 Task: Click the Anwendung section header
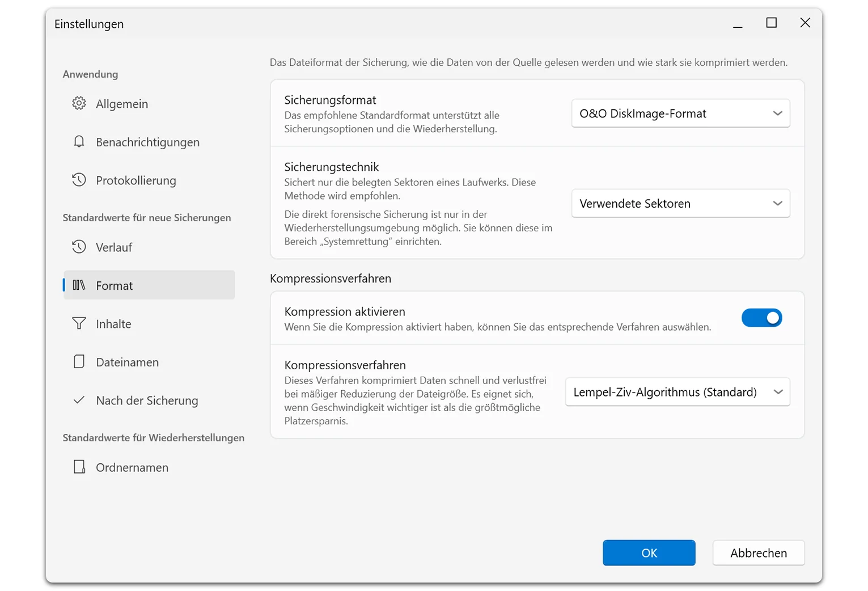(x=90, y=74)
